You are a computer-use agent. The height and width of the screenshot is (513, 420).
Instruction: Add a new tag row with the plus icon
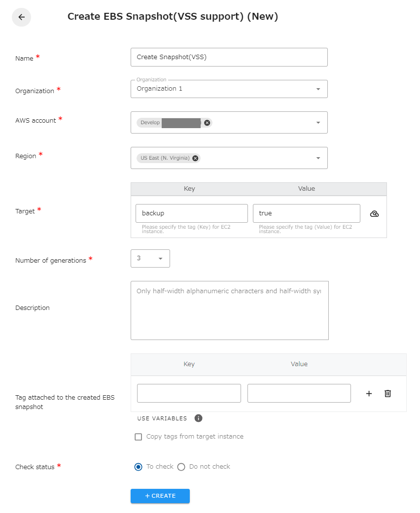369,393
